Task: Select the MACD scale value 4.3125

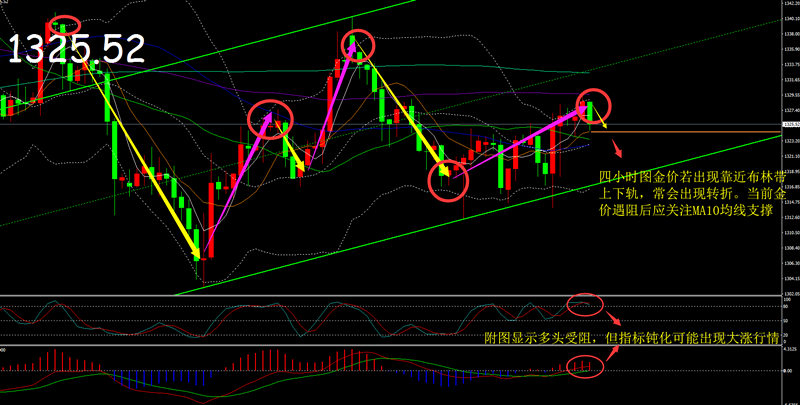Action: [x=790, y=349]
